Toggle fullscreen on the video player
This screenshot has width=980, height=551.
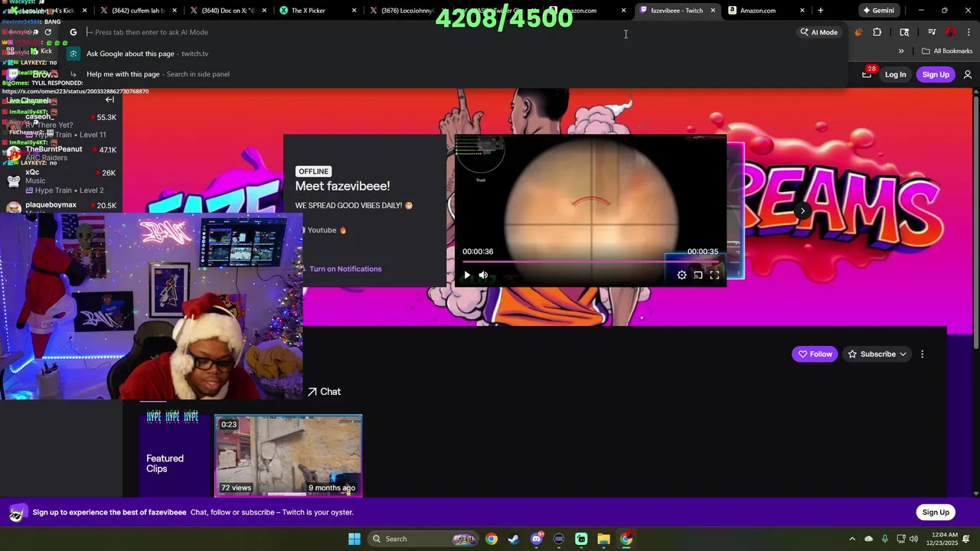714,275
